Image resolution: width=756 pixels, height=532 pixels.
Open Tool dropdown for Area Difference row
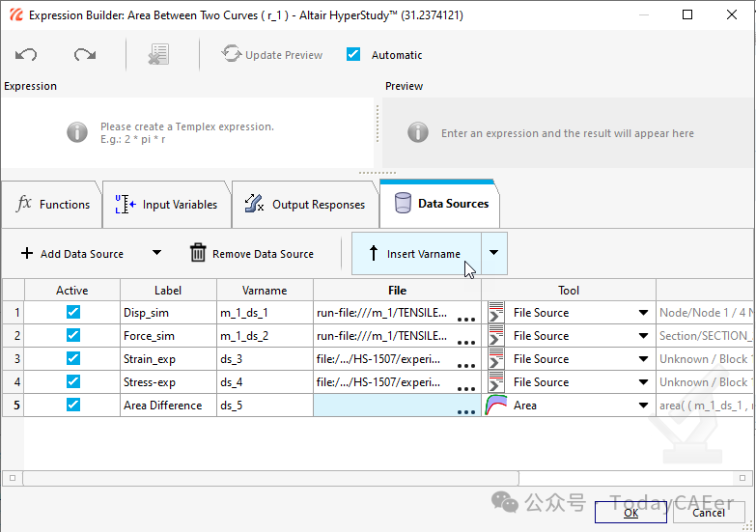point(643,406)
